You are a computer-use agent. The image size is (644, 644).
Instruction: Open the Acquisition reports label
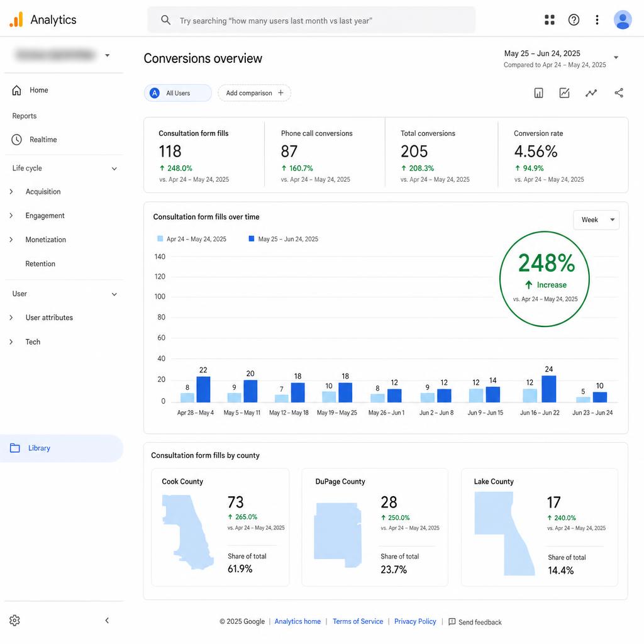coord(43,191)
